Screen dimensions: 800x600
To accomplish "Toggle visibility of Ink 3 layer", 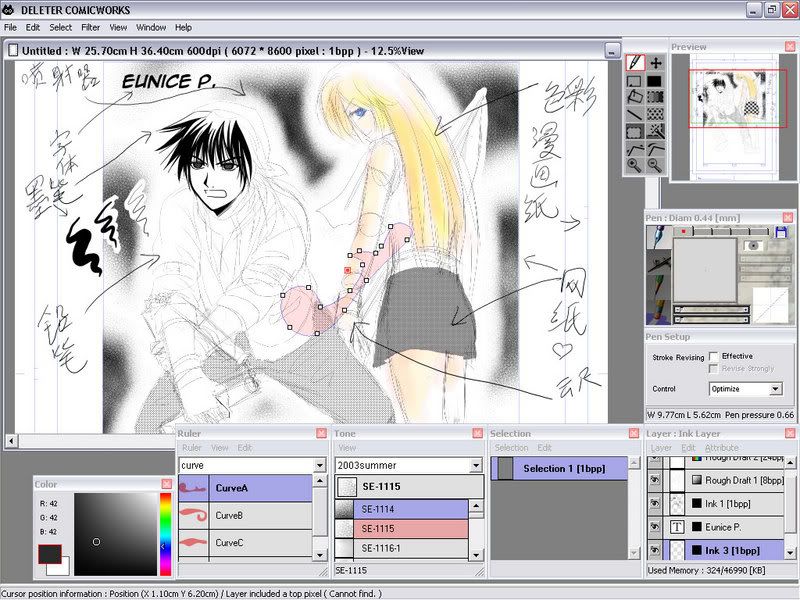I will click(x=655, y=551).
